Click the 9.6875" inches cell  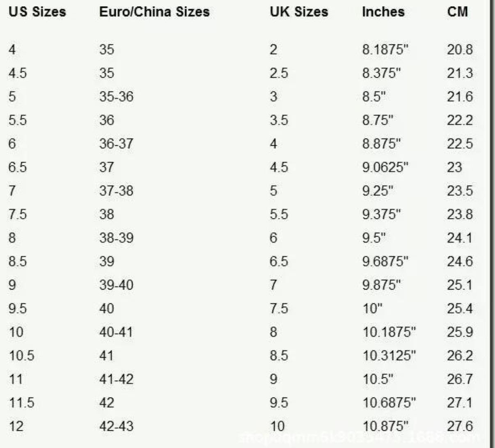tap(385, 262)
